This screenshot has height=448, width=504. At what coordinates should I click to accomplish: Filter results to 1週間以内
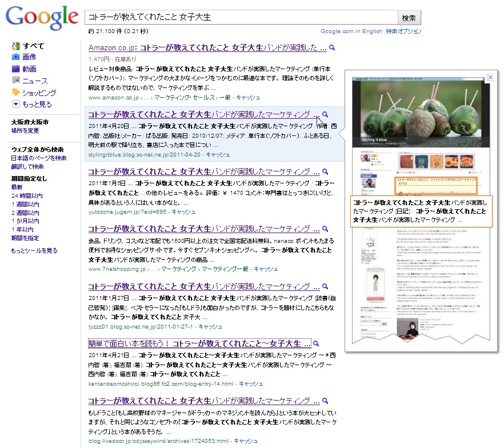coord(25,204)
